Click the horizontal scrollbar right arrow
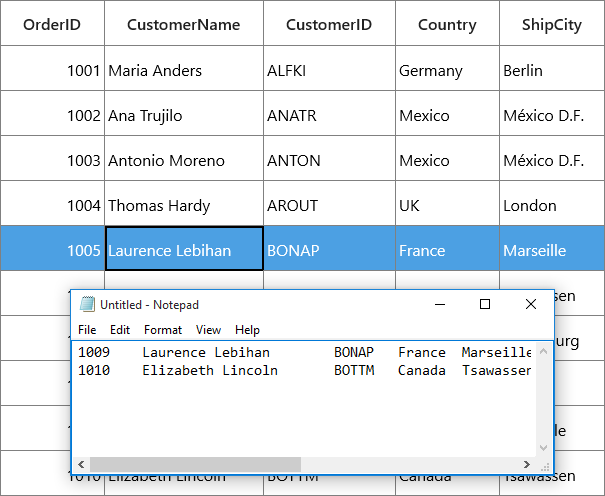605x496 pixels. coord(527,464)
